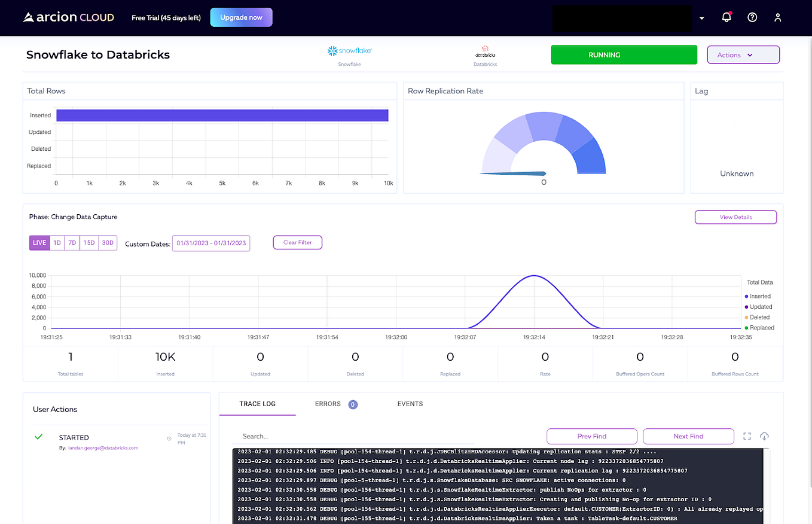The height and width of the screenshot is (524, 812).
Task: Open the Actions dropdown
Action: tap(743, 54)
